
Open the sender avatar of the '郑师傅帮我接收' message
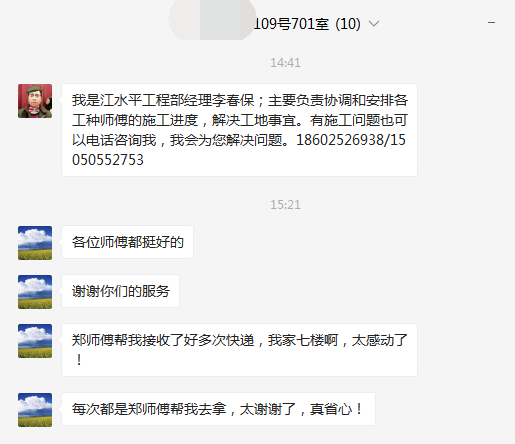point(35,341)
